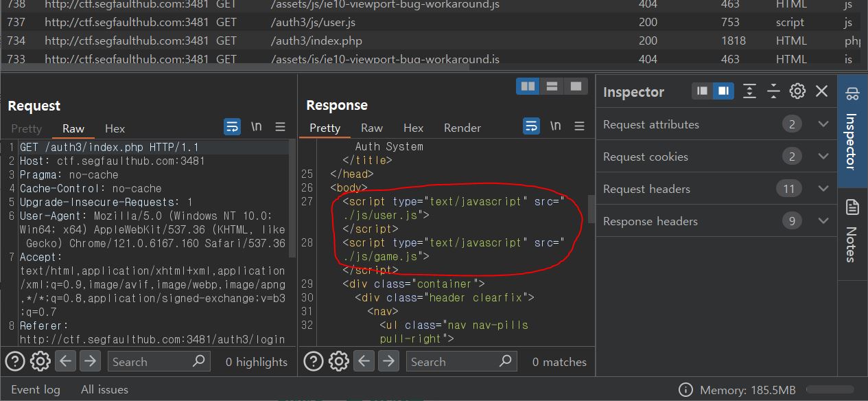868x401 pixels.
Task: Toggle non-printable characters in Response panel
Action: click(555, 126)
